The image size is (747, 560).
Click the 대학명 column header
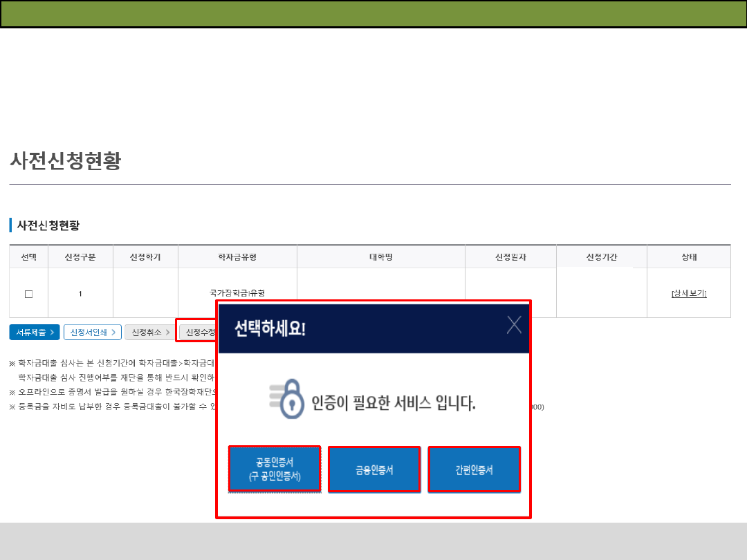click(380, 257)
